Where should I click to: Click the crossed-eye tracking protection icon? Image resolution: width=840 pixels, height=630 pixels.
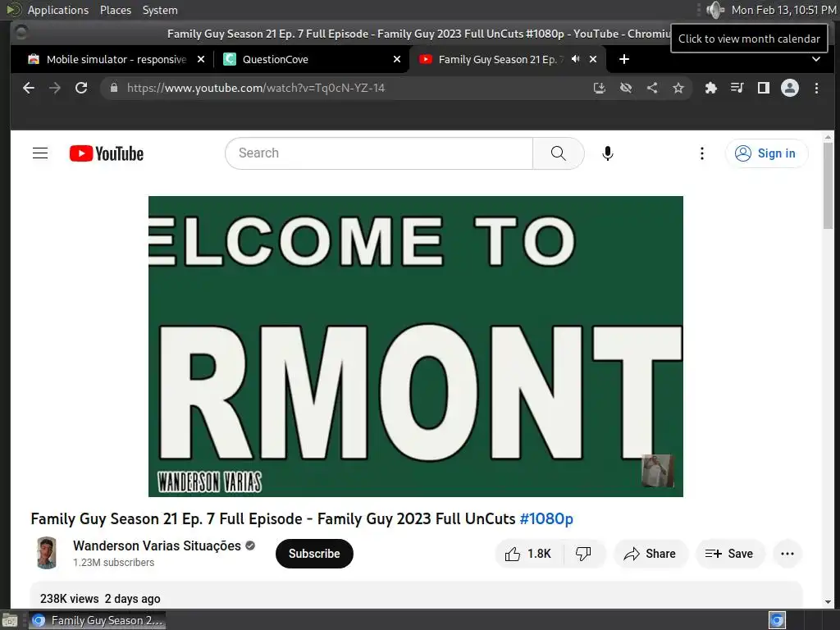point(626,88)
